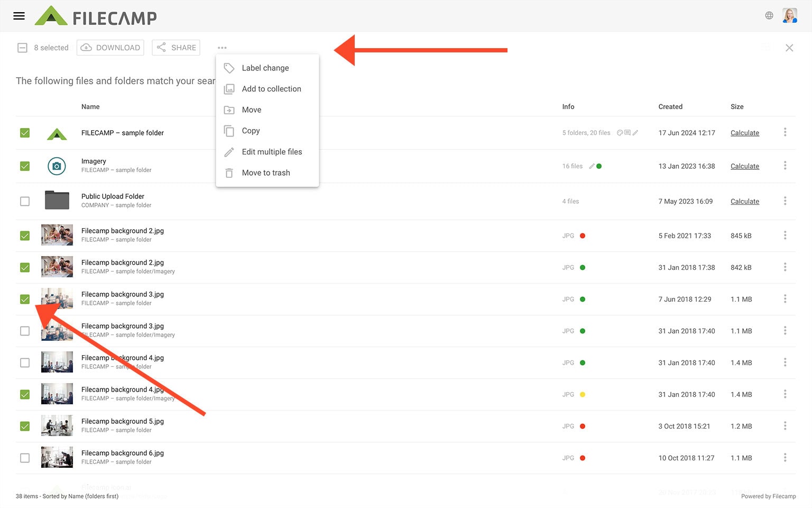The height and width of the screenshot is (508, 812).
Task: Click the 'Public Upload Folder' name
Action: (x=113, y=196)
